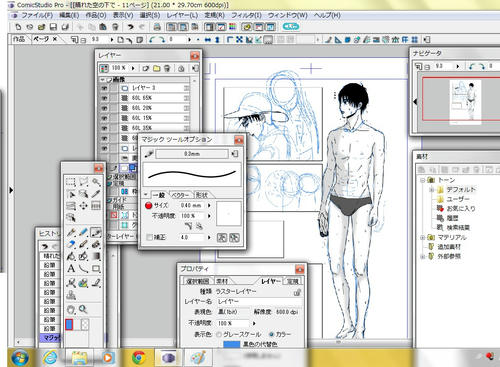Collapse the トーン tree folder
This screenshot has height=367, width=500.
click(x=422, y=180)
